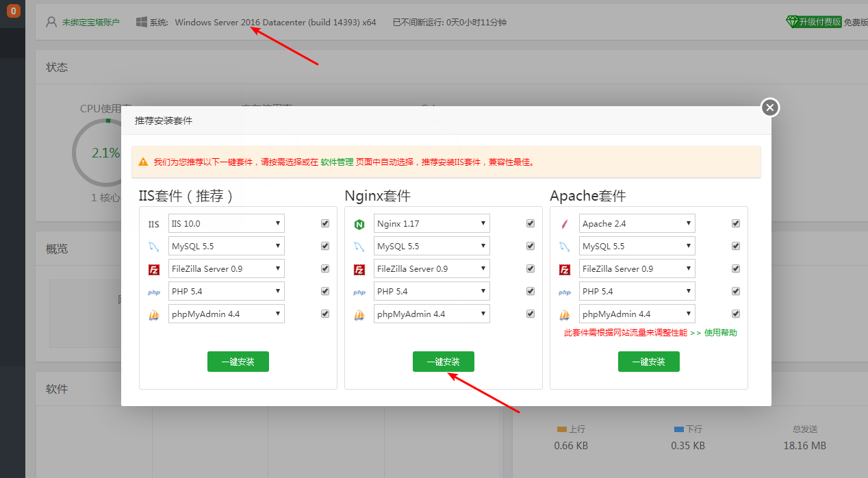Screen dimensions: 868x478
Task: Open the IIS 10.0 version dropdown
Action: (227, 223)
